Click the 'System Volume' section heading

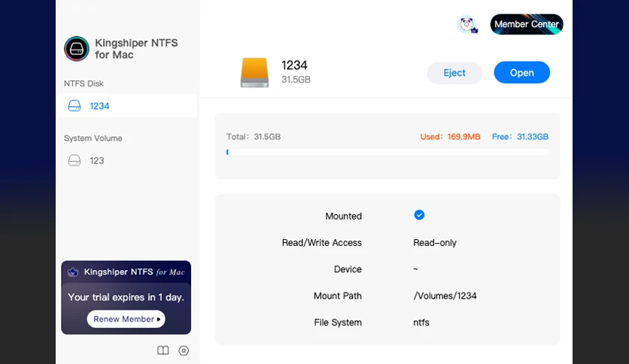pyautogui.click(x=93, y=138)
